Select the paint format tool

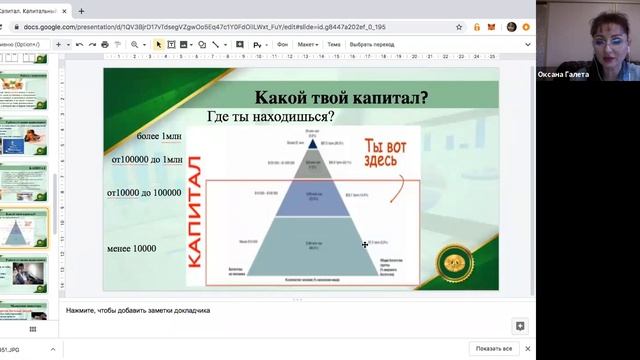(118, 44)
